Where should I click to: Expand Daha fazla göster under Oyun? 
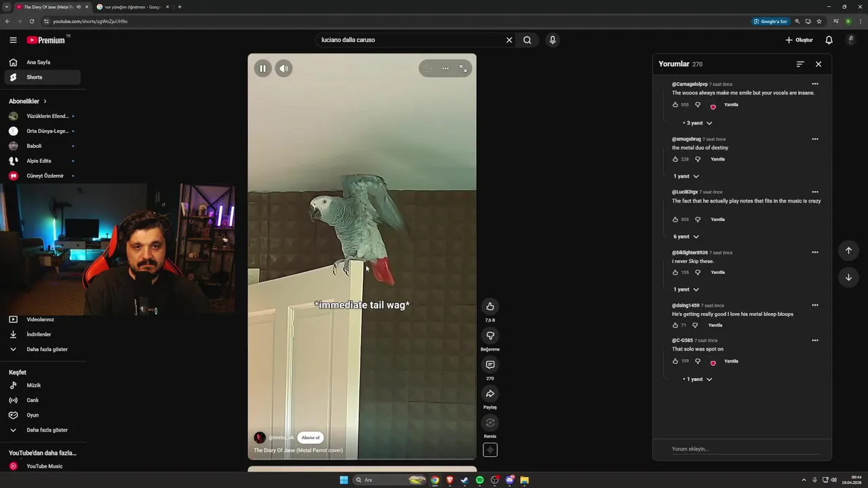click(42, 430)
